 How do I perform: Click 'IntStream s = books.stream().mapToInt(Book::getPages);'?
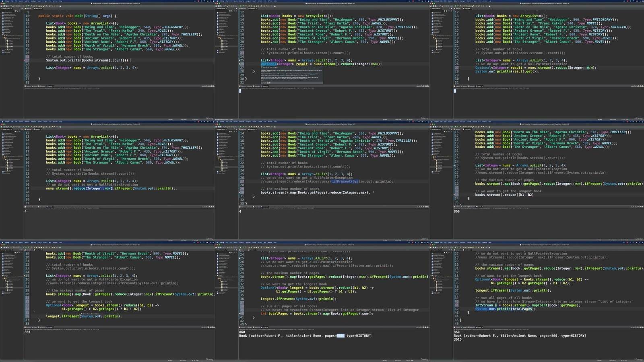tap(528, 305)
